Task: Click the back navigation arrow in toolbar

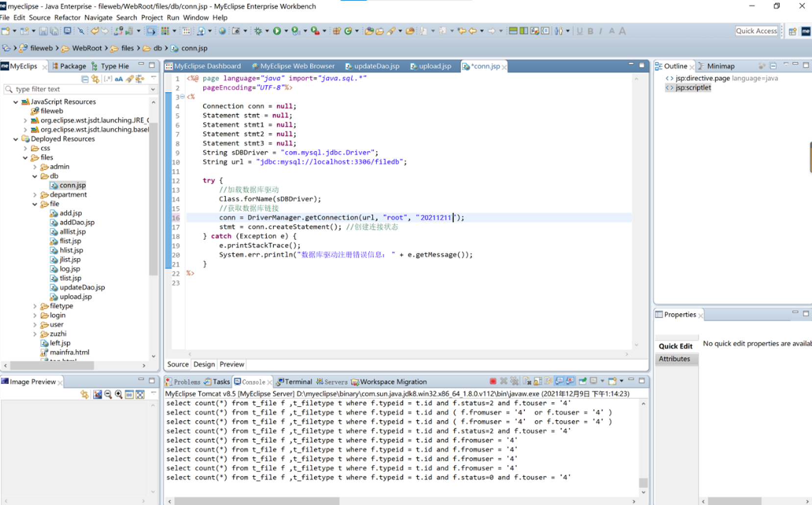Action: 472,31
